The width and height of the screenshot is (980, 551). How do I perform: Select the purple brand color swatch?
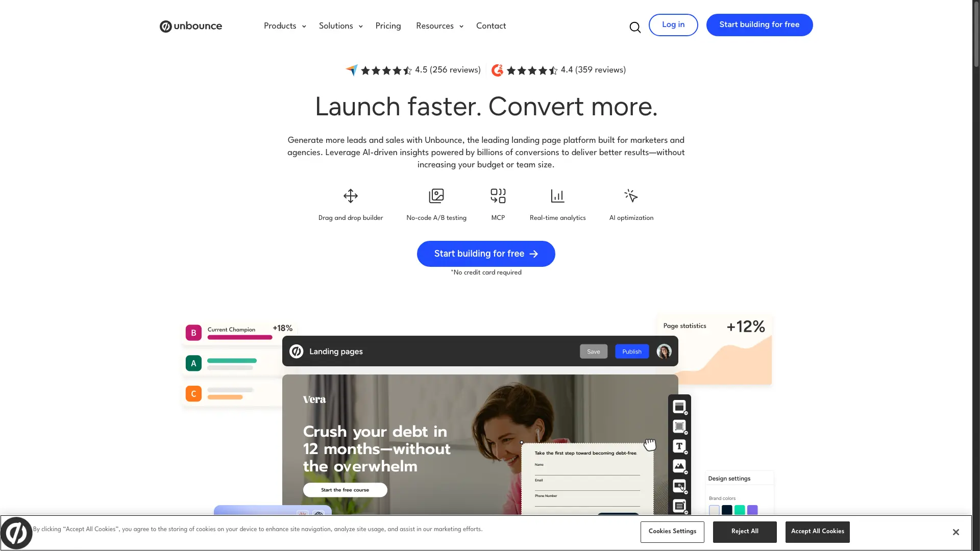[x=752, y=510]
